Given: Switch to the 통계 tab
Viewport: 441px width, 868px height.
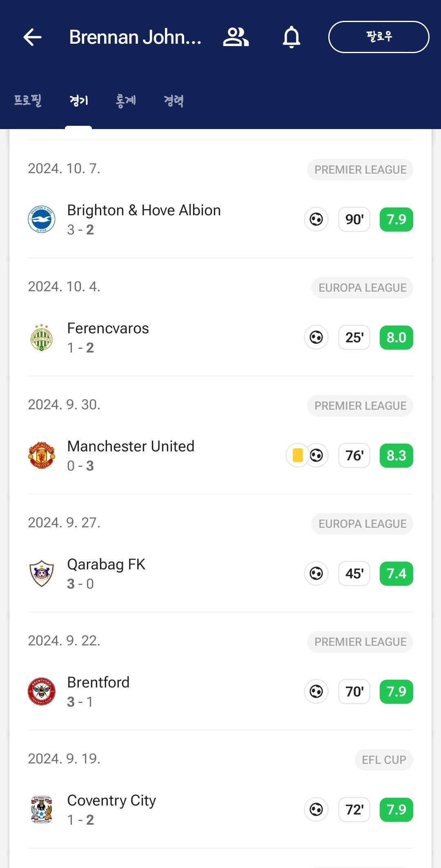Looking at the screenshot, I should click(x=126, y=100).
